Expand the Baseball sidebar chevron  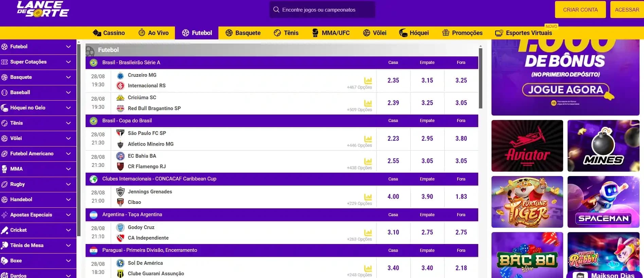pyautogui.click(x=68, y=92)
